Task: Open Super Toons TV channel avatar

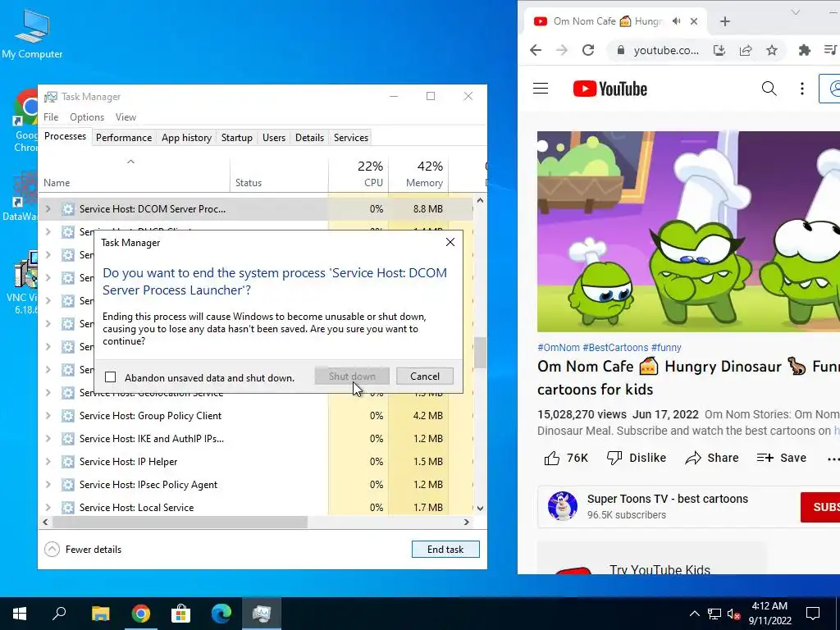Action: click(x=563, y=505)
